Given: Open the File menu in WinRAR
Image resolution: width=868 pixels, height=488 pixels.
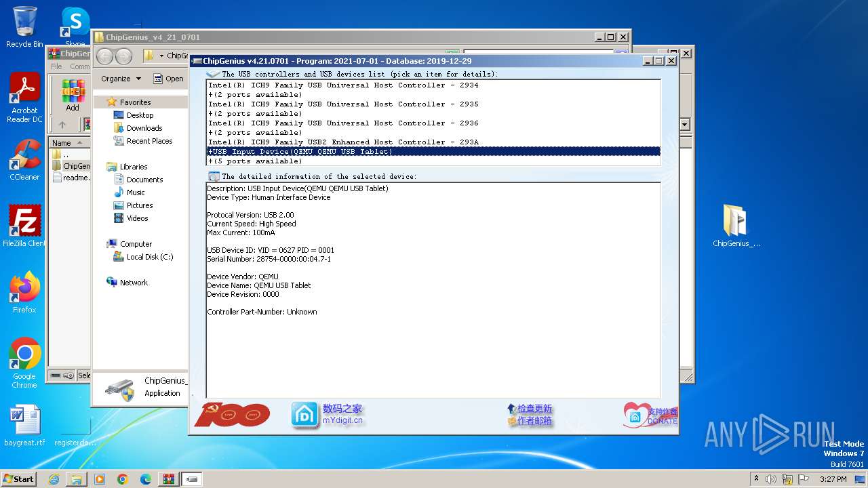Looking at the screenshot, I should pos(57,66).
